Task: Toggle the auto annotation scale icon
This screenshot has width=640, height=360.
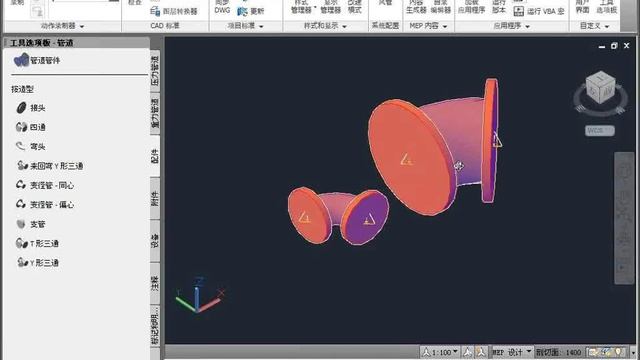Action: click(481, 352)
